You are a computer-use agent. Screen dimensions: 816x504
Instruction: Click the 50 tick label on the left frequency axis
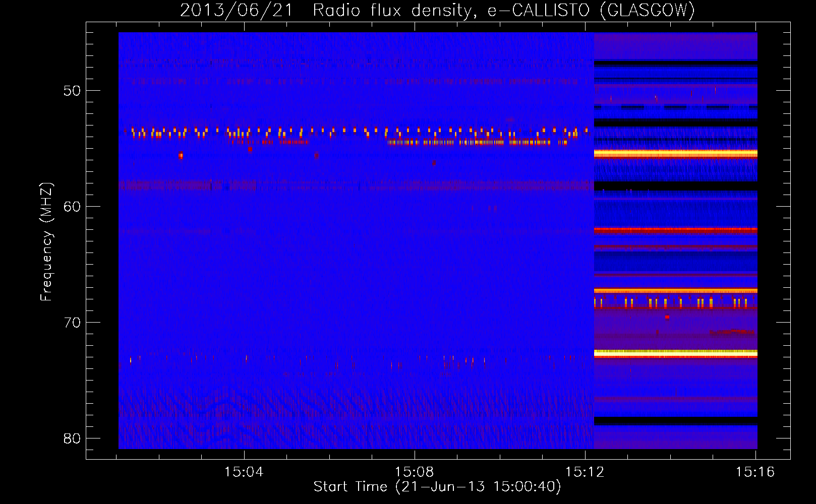click(72, 91)
